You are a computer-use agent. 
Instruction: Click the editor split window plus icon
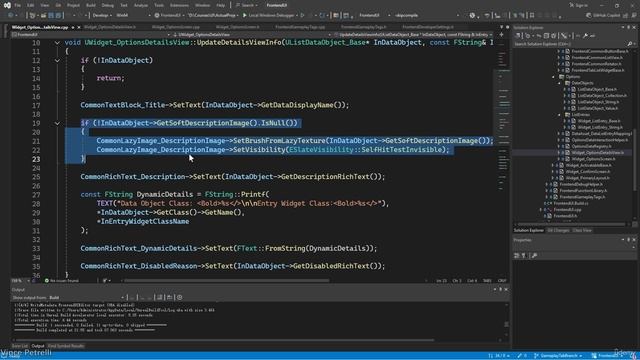click(x=501, y=35)
